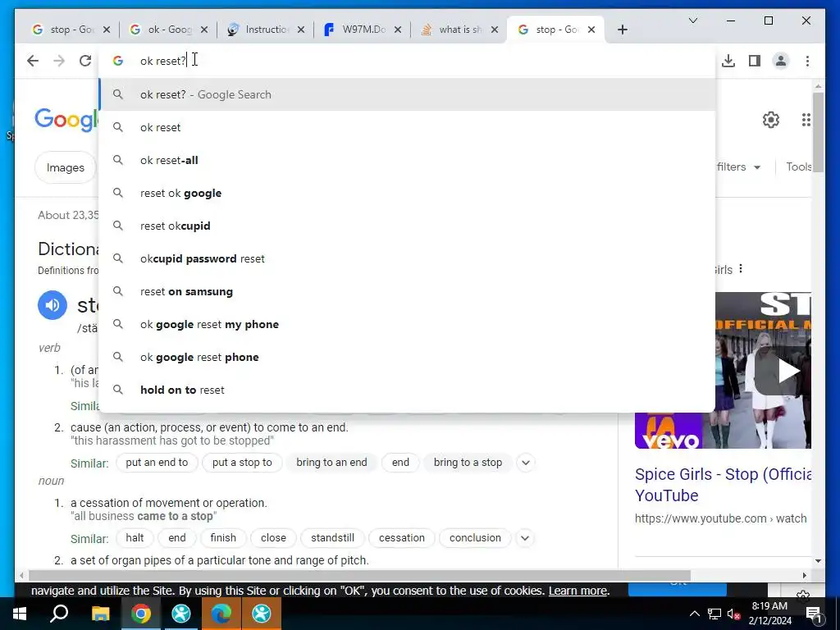Play the pronunciation of 'stop'
The height and width of the screenshot is (630, 840).
[52, 305]
